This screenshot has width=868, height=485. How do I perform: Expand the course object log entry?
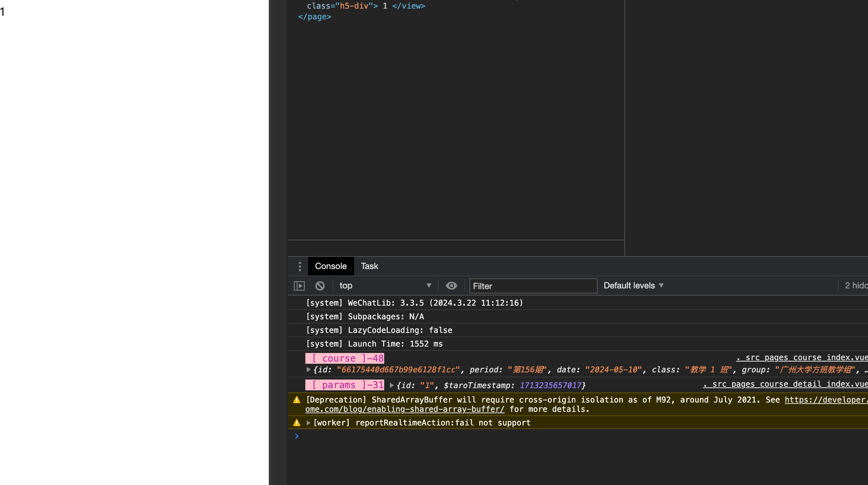click(x=308, y=369)
